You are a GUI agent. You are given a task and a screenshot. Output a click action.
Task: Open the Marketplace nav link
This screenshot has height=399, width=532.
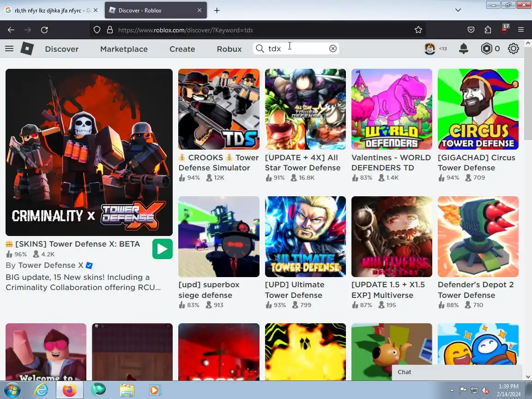[124, 49]
